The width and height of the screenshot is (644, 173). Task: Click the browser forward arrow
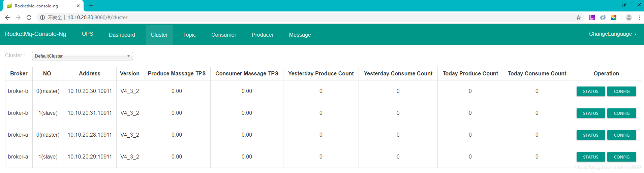[x=18, y=18]
